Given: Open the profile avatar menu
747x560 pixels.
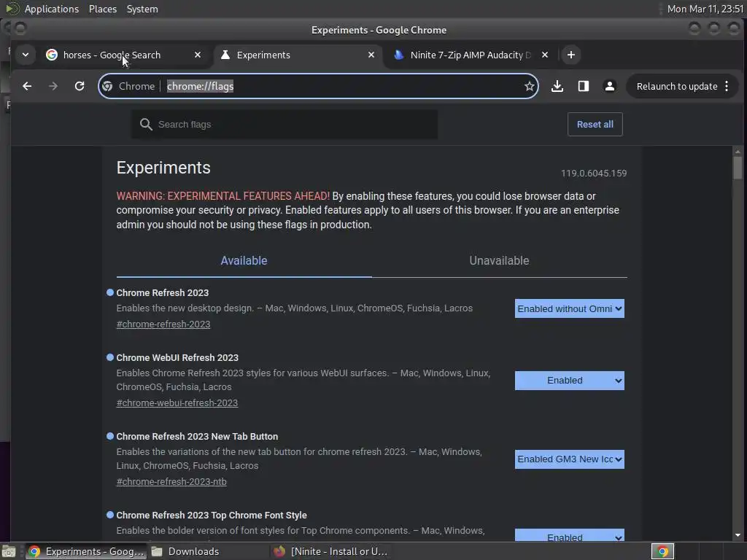Looking at the screenshot, I should [609, 86].
